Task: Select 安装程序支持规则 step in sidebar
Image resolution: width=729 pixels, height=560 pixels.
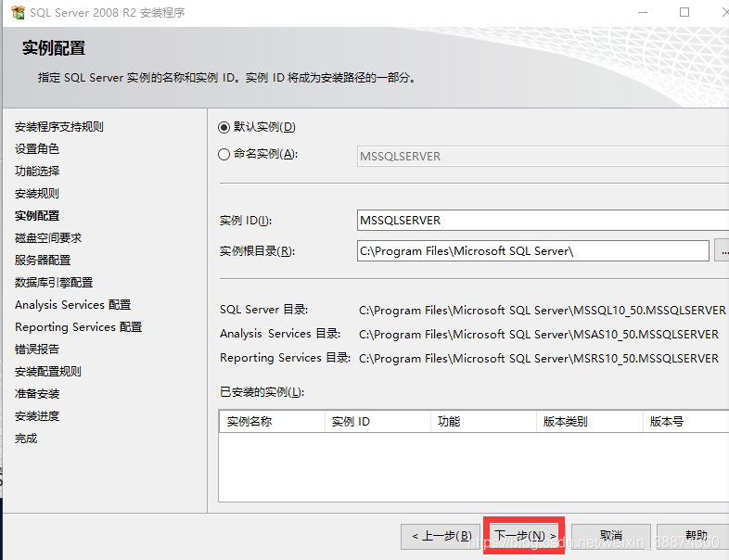Action: tap(59, 127)
